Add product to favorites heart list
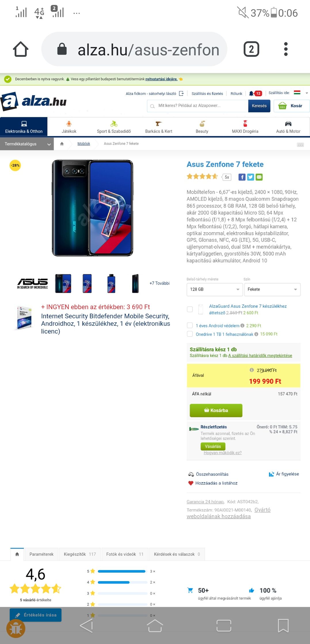 (213, 483)
